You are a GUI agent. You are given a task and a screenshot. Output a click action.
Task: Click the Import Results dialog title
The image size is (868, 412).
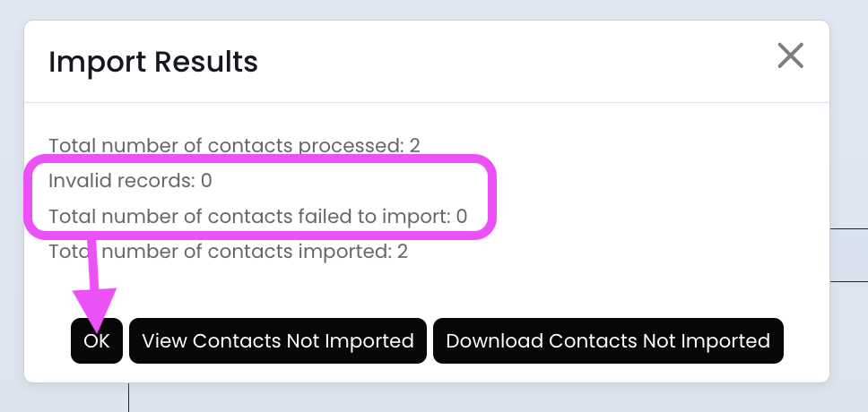click(x=153, y=62)
